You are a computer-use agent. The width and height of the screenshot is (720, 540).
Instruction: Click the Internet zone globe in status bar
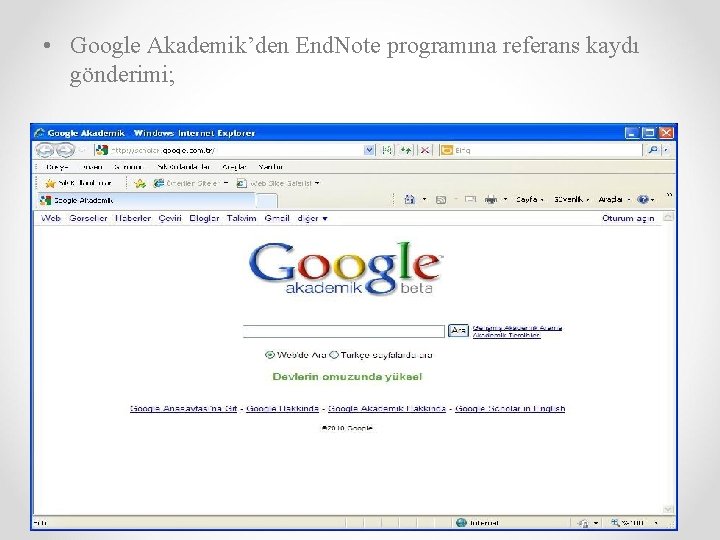(461, 523)
